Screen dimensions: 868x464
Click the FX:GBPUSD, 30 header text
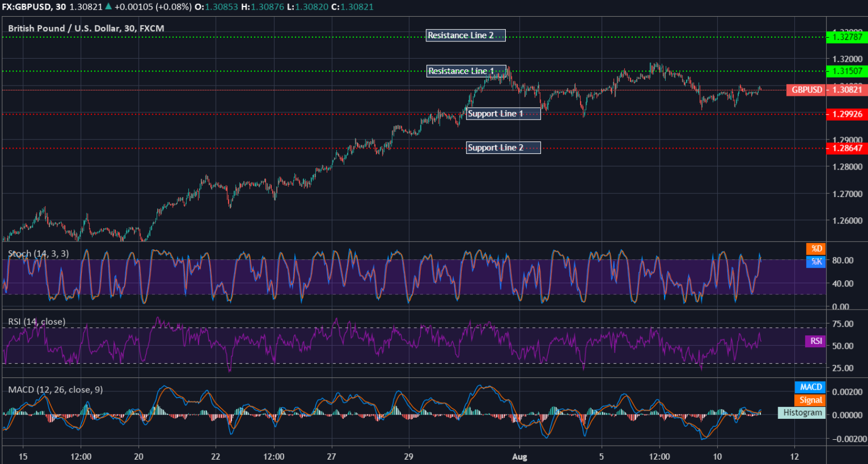[x=34, y=7]
